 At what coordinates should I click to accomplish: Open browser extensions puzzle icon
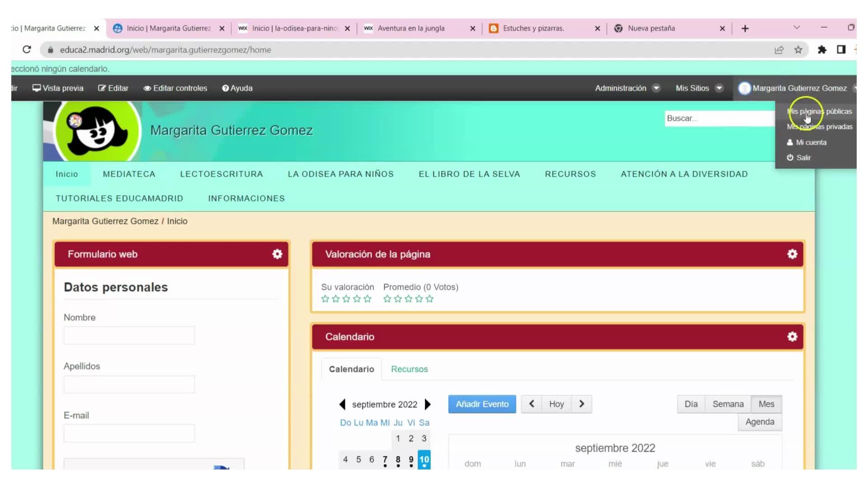(822, 50)
